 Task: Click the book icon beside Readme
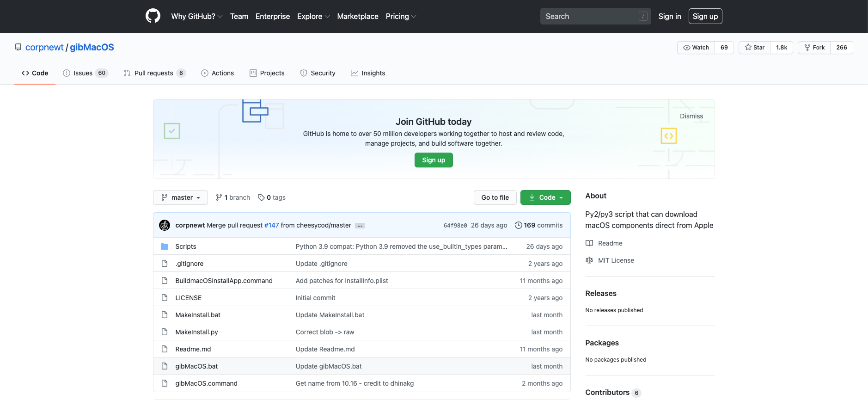[x=589, y=243]
